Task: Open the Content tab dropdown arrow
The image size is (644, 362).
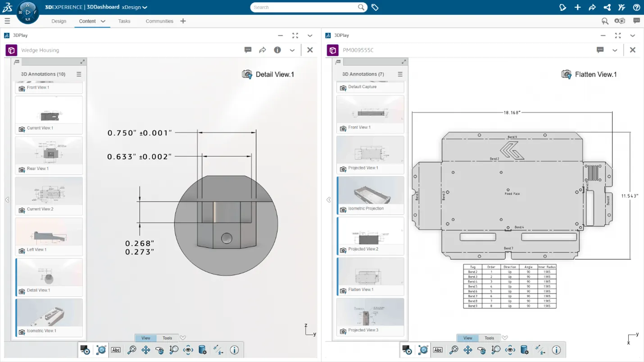Action: tap(103, 21)
